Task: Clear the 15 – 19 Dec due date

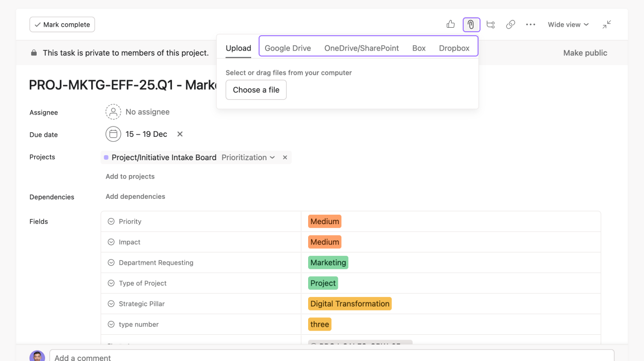Action: click(180, 134)
